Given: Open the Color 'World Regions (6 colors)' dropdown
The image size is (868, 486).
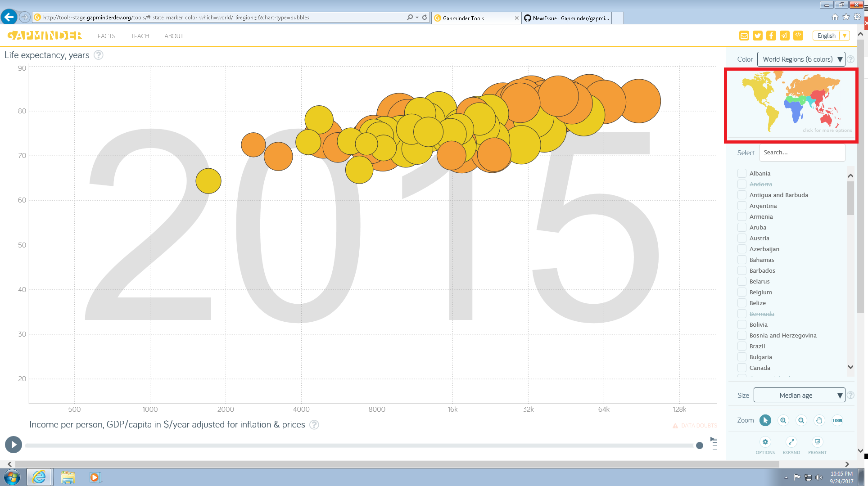Looking at the screenshot, I should pos(801,59).
